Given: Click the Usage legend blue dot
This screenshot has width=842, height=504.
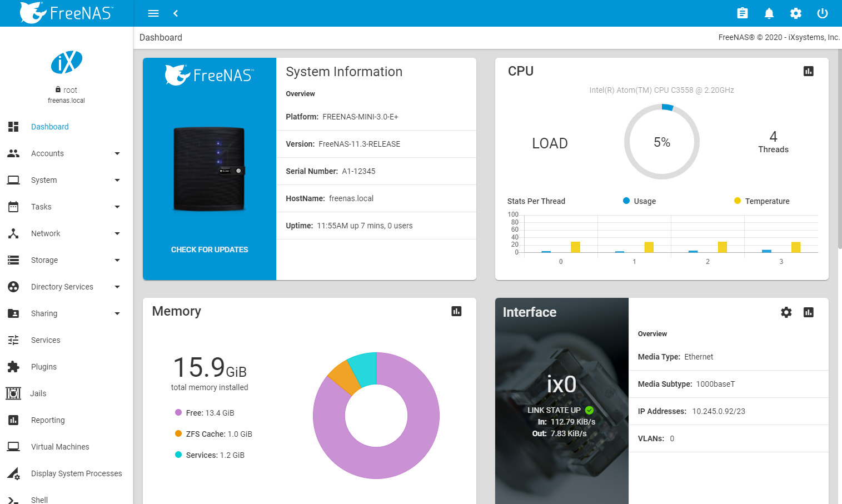Looking at the screenshot, I should click(626, 201).
